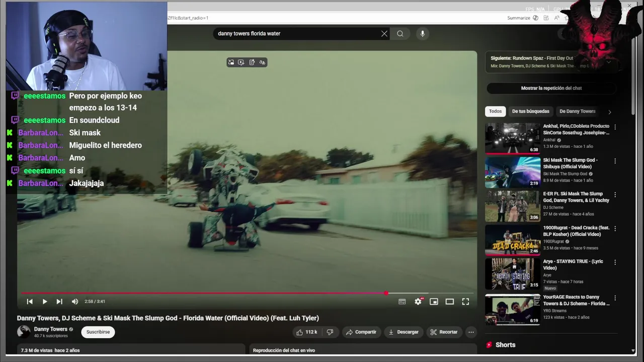The width and height of the screenshot is (644, 362).
Task: Open the '1900Rugrat - Dead Cracka' title link
Action: (x=576, y=231)
